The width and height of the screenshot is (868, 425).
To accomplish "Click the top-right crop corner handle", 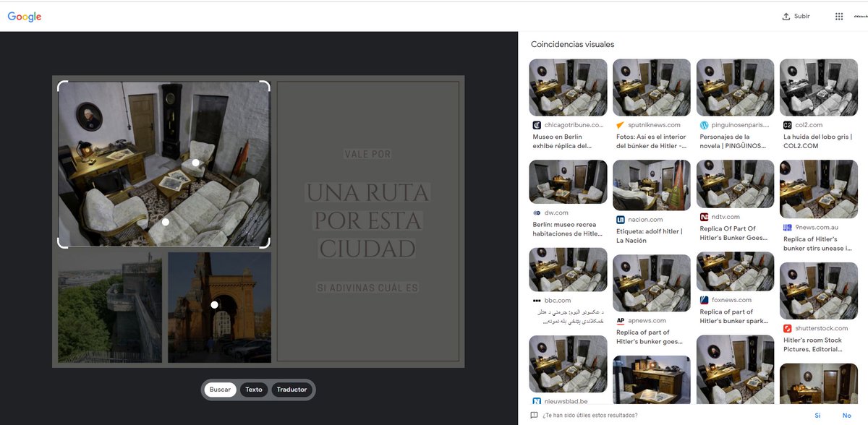I will click(x=265, y=85).
